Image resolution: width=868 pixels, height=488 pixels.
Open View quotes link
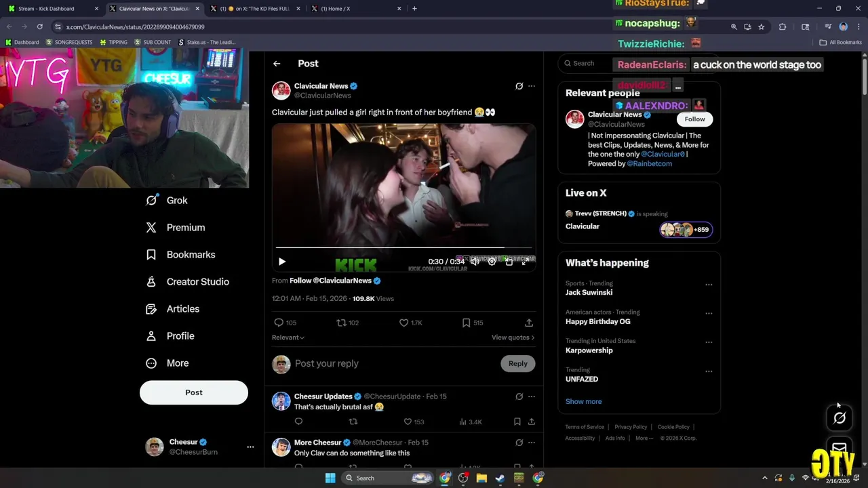(513, 338)
